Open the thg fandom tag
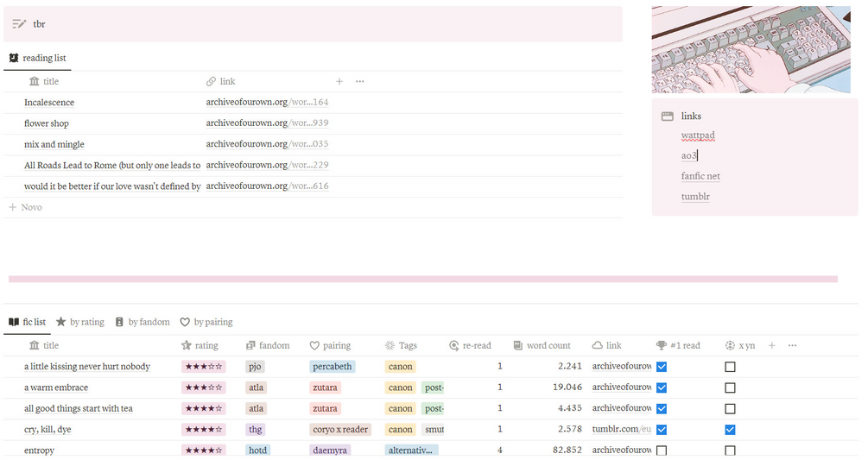Screen dimensions: 868x460 pyautogui.click(x=255, y=430)
